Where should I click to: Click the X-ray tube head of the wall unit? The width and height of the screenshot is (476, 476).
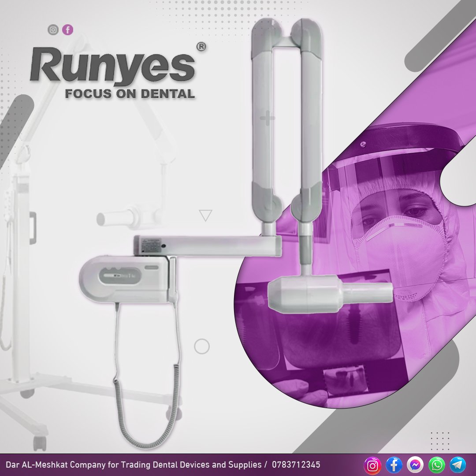[x=330, y=294]
